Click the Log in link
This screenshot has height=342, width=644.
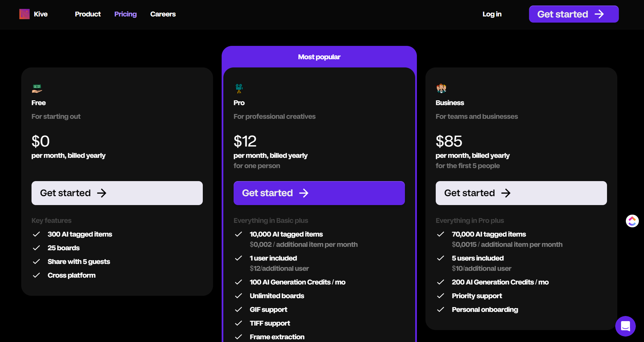pyautogui.click(x=492, y=14)
